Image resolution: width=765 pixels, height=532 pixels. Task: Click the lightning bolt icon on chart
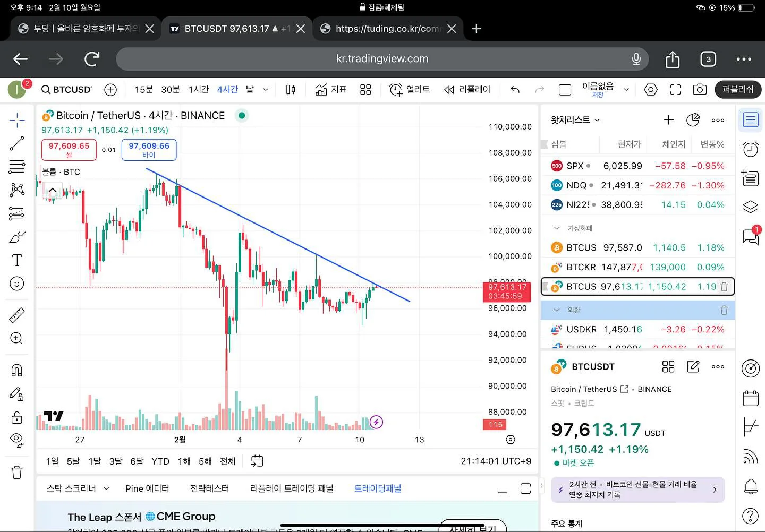tap(376, 422)
